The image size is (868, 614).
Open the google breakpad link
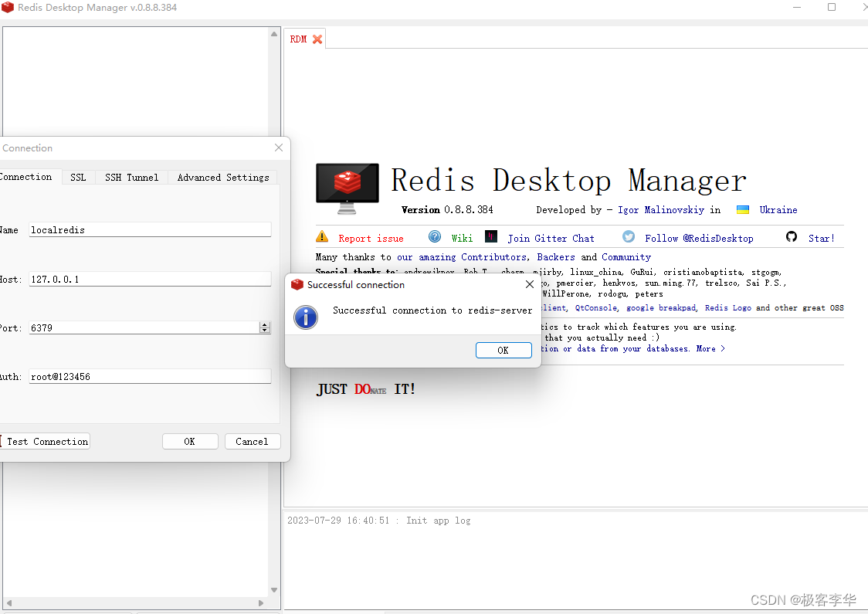click(x=661, y=308)
